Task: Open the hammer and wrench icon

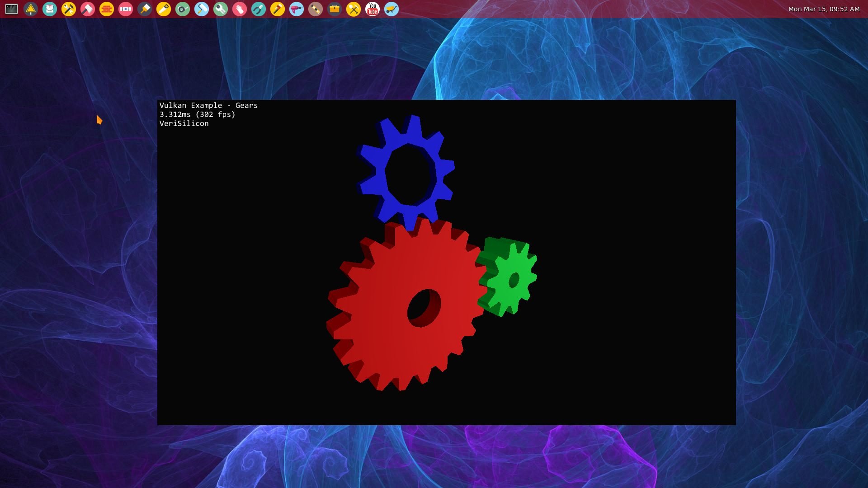Action: coord(69,9)
